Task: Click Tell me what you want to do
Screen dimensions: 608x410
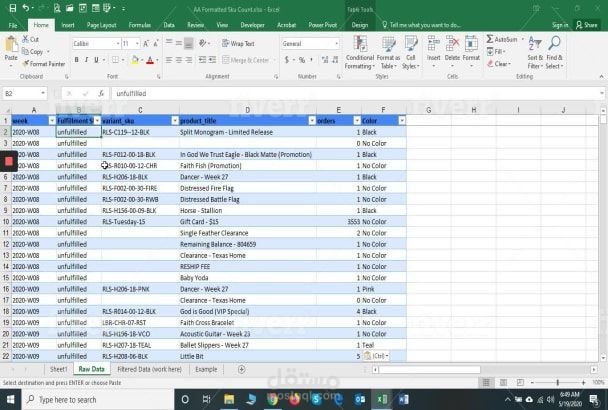Action: pos(421,25)
